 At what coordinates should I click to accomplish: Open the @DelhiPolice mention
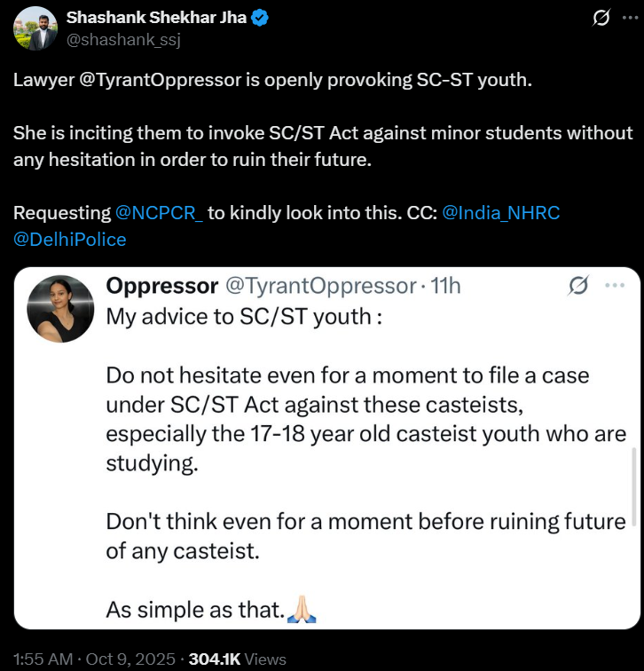pos(70,240)
